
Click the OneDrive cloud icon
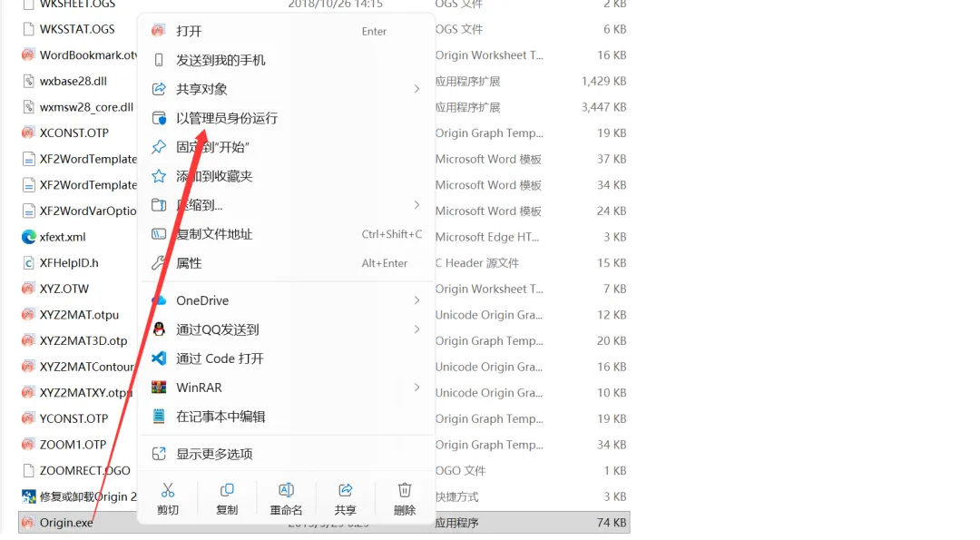pyautogui.click(x=159, y=300)
